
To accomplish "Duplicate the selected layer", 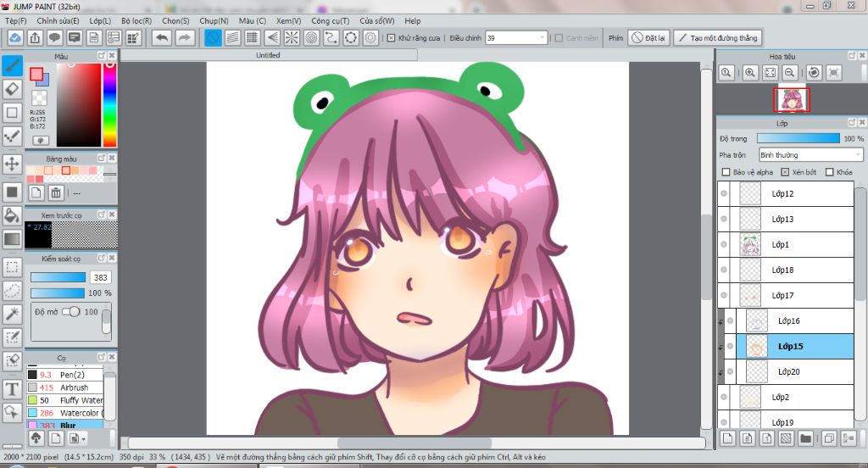I will [829, 438].
